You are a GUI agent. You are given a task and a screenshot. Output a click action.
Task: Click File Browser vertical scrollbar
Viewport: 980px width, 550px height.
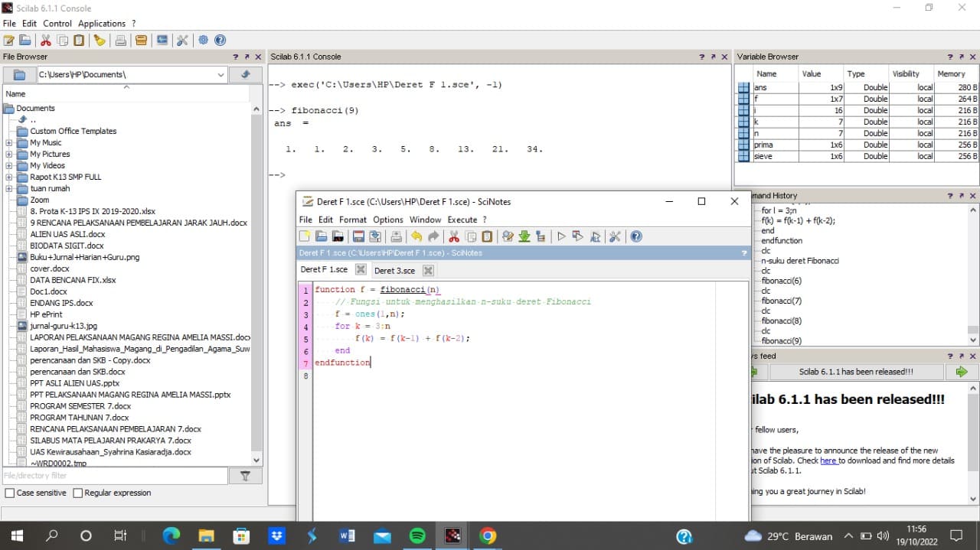click(x=256, y=283)
